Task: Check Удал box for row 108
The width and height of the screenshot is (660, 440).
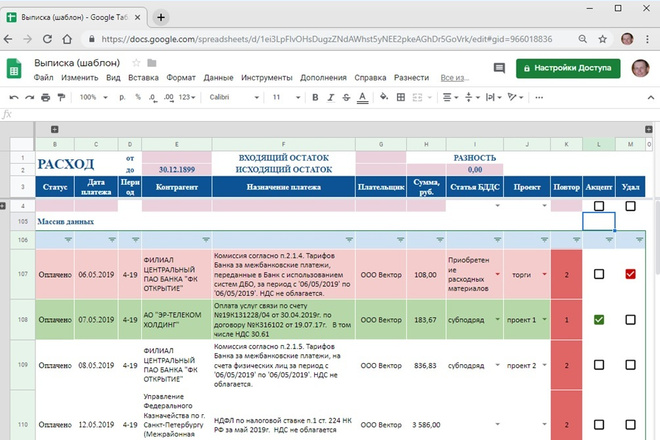Action: (x=630, y=320)
